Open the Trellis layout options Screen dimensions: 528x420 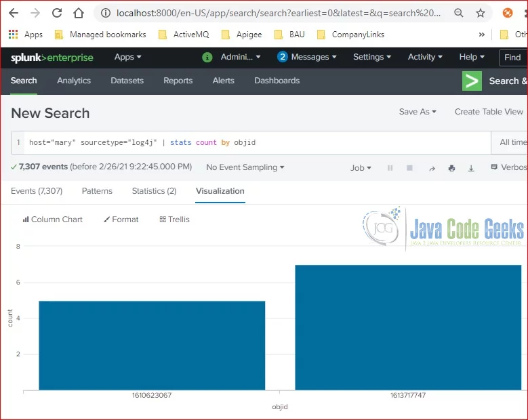pyautogui.click(x=174, y=219)
